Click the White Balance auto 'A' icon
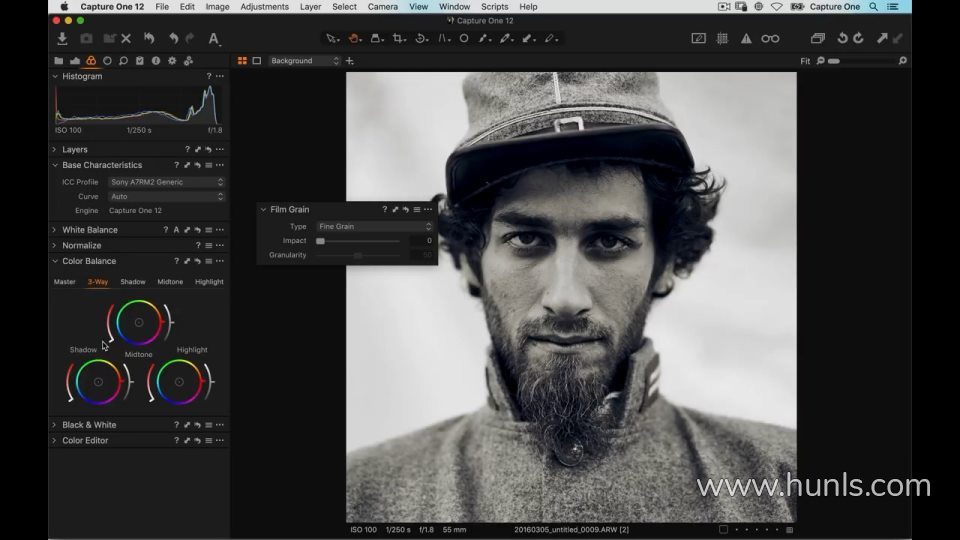 pyautogui.click(x=176, y=230)
